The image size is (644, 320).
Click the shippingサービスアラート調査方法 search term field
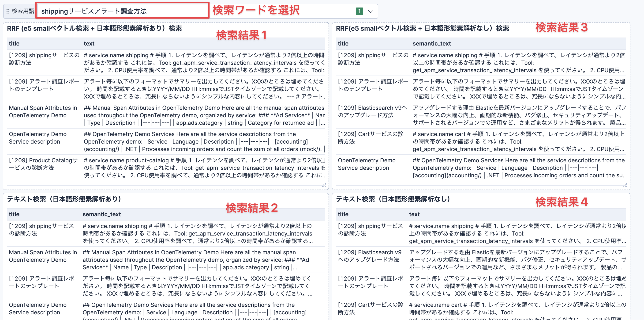tap(122, 11)
